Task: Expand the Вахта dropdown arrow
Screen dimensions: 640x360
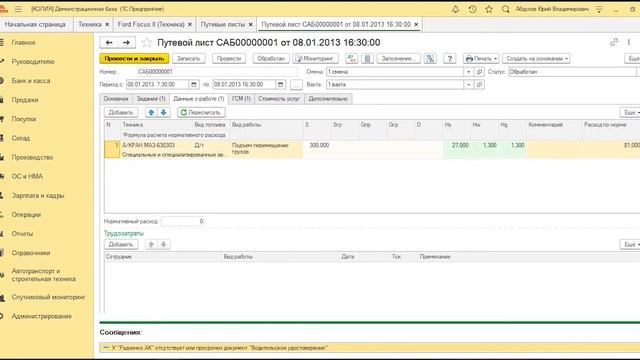Action: (469, 84)
